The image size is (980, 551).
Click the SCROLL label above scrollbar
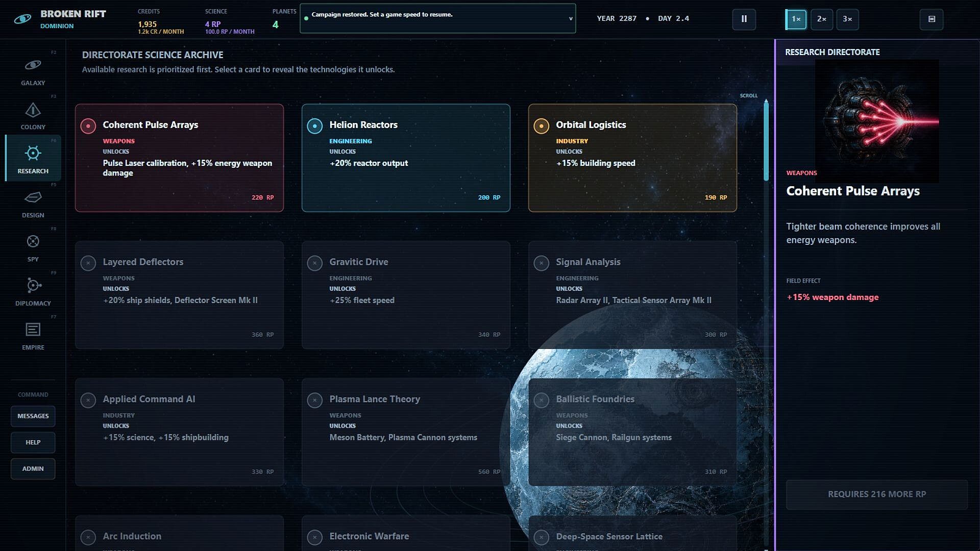point(749,95)
